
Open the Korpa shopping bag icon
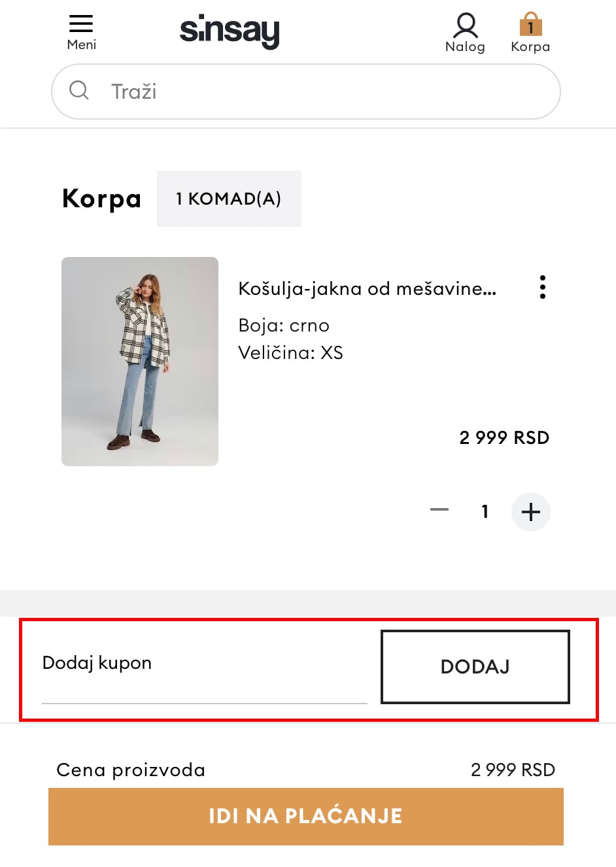[530, 32]
